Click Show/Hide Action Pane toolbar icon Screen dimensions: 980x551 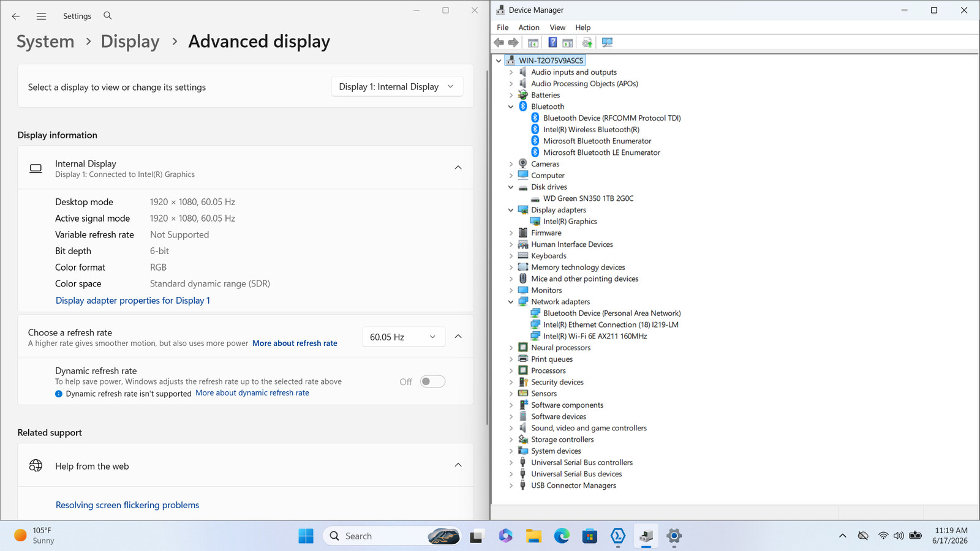568,42
